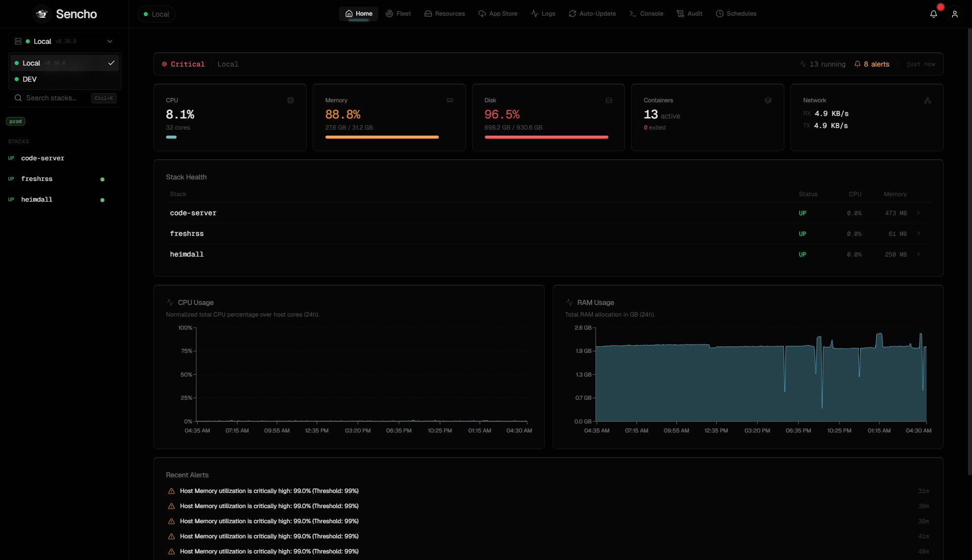The width and height of the screenshot is (972, 560).
Task: Click the 898.2 GB / 930.6 GB disk text
Action: coord(513,128)
